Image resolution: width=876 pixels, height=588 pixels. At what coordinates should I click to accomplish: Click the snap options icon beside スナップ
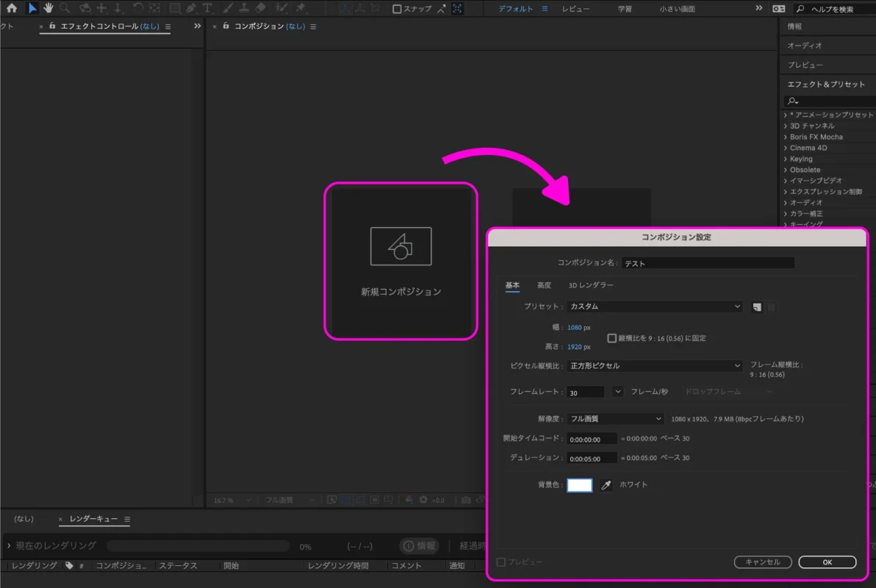click(442, 8)
